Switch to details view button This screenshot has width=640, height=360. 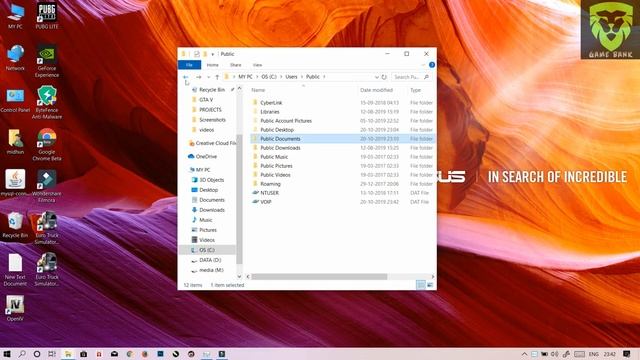[x=421, y=285]
